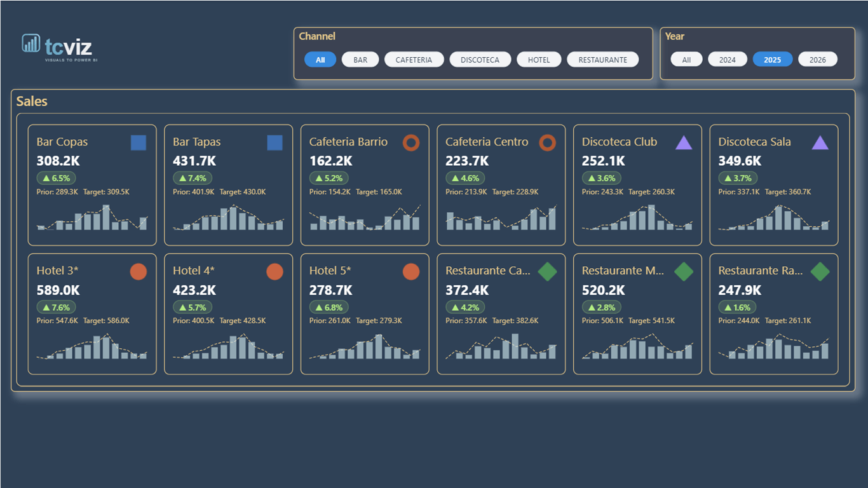Filter by the CAFETERIA channel

(414, 60)
